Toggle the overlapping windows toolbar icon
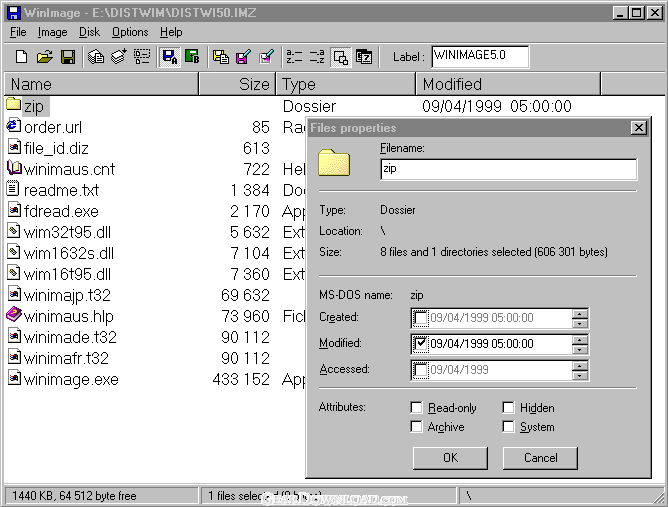This screenshot has width=668, height=507. pyautogui.click(x=340, y=57)
